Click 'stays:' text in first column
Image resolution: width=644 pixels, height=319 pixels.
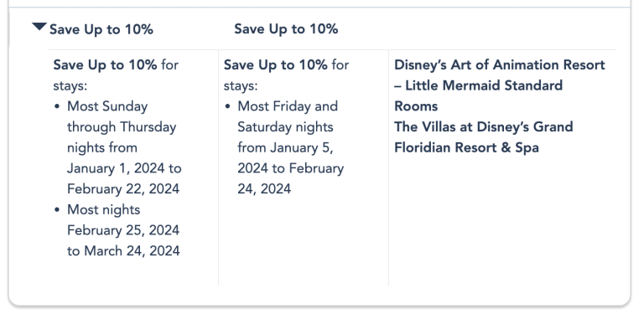[x=70, y=85]
